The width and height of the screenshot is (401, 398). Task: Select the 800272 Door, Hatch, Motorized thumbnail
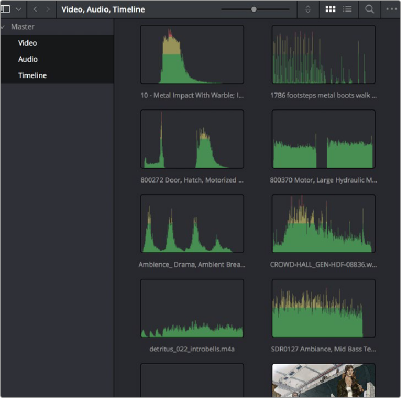coord(192,139)
